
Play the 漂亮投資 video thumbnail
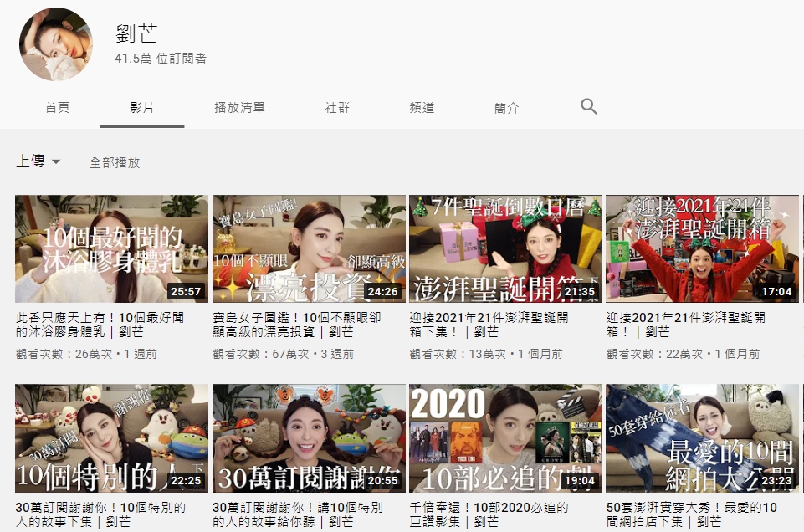[309, 249]
